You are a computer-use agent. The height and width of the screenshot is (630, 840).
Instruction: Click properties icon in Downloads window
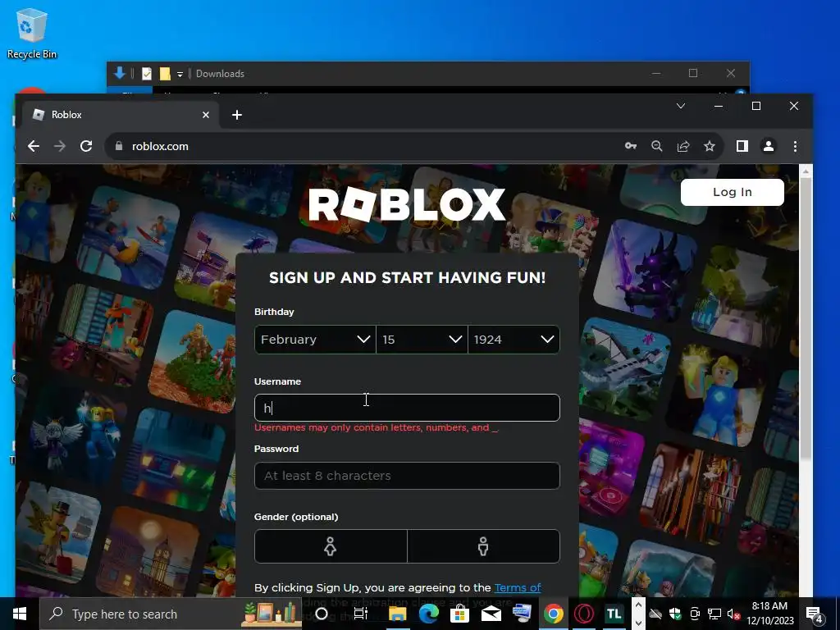coord(147,74)
